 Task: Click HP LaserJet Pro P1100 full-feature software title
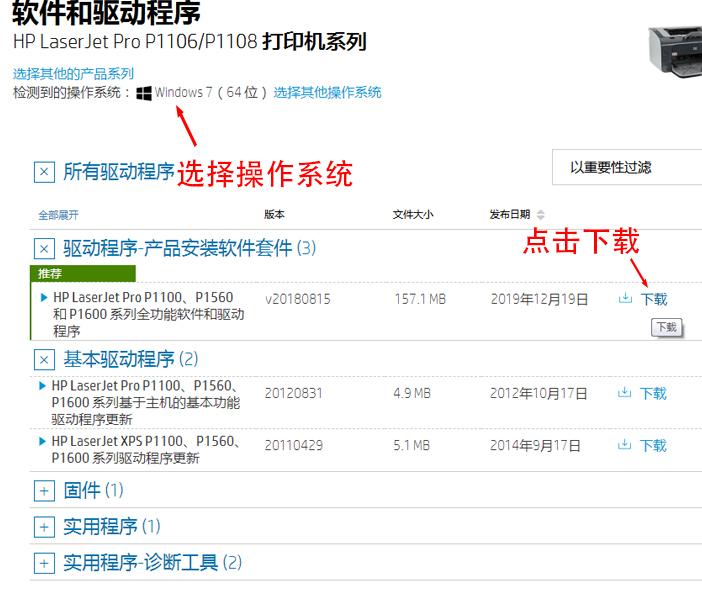[x=149, y=314]
